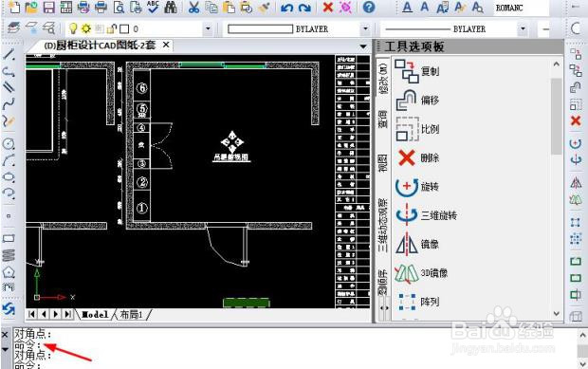Save the drawing with the floppy disk icon

pos(49,8)
